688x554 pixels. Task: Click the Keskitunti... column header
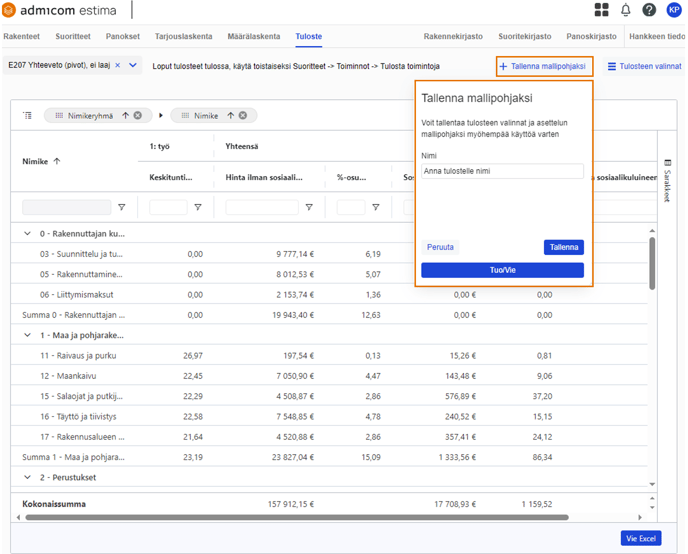(171, 177)
